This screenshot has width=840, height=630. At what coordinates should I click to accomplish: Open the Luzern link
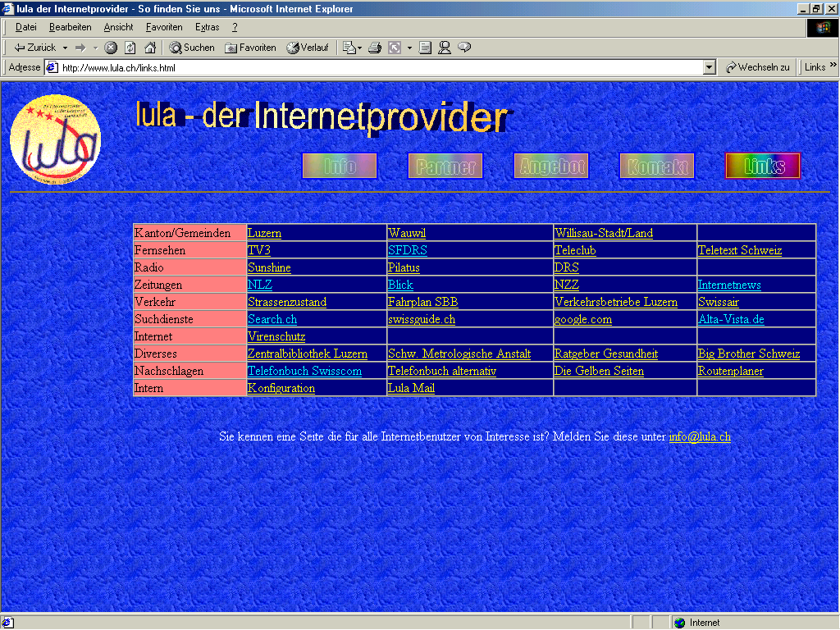[x=265, y=233]
